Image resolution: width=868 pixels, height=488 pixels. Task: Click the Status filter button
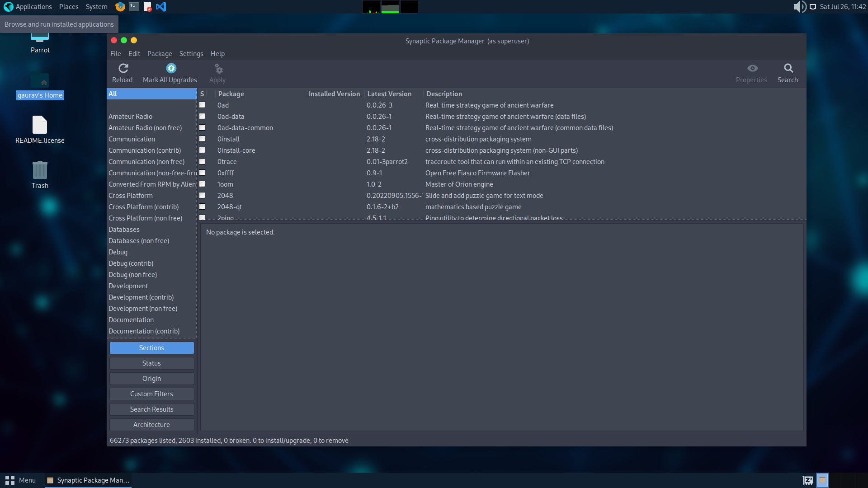[151, 363]
